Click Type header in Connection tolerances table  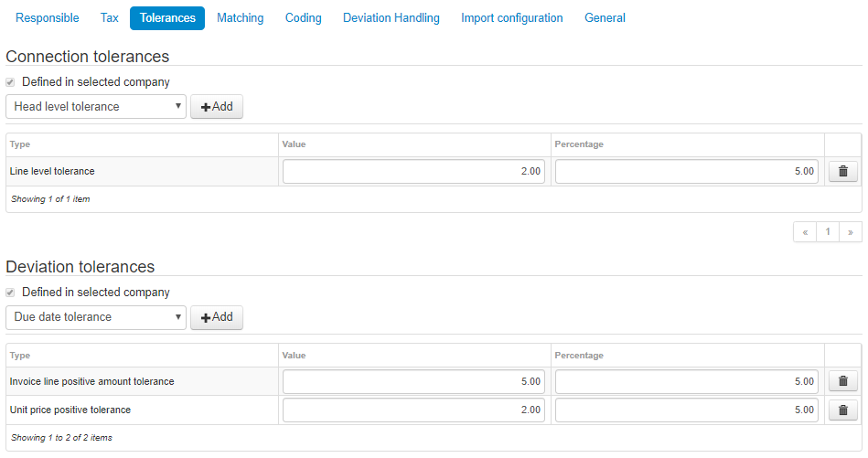[20, 144]
